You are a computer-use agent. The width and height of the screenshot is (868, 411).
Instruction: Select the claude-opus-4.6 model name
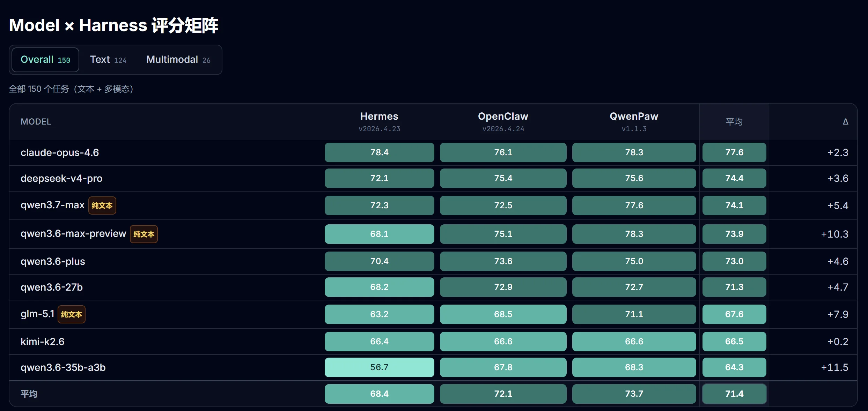60,152
